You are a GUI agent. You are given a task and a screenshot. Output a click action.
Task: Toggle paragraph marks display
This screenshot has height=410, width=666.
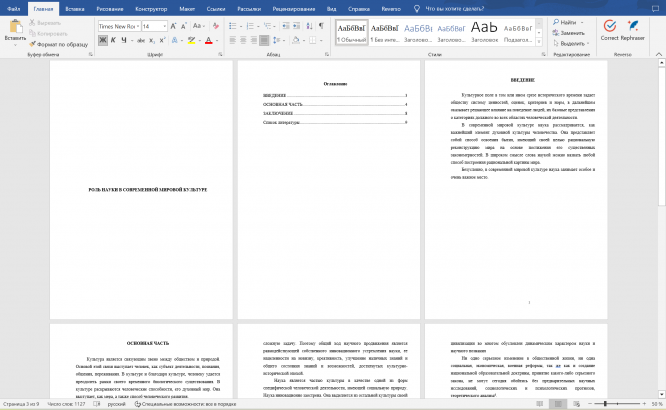point(322,26)
